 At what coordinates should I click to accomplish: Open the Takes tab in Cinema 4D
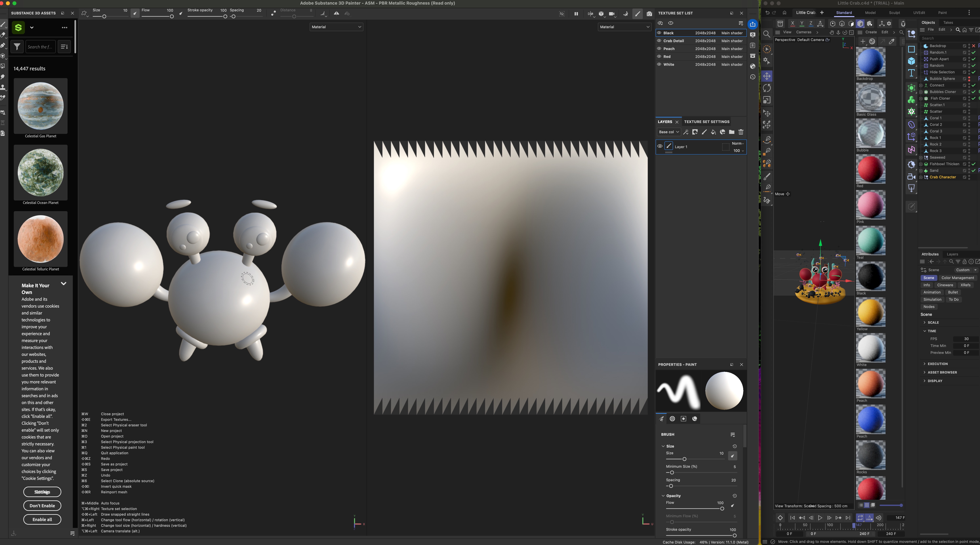tap(948, 22)
